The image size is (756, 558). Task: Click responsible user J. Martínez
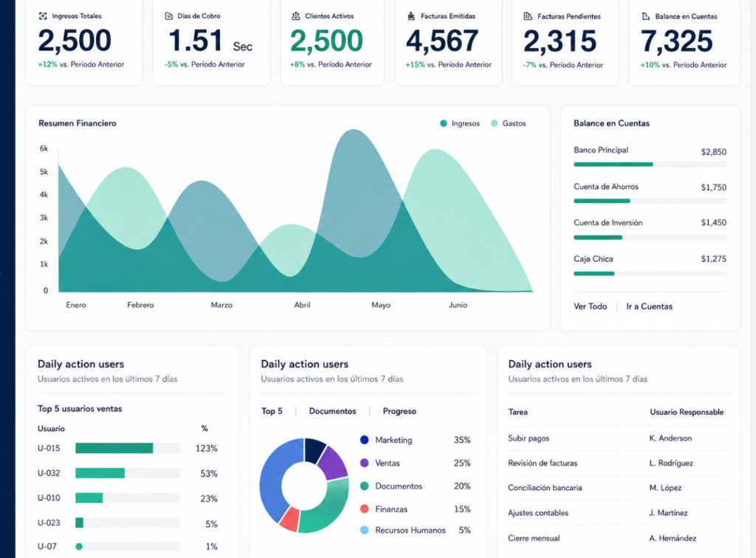[x=668, y=513]
